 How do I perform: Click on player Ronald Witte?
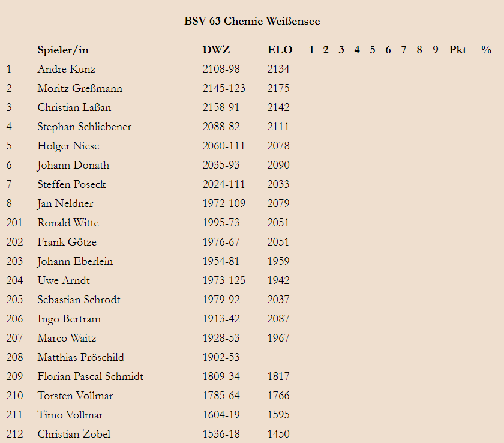68,223
